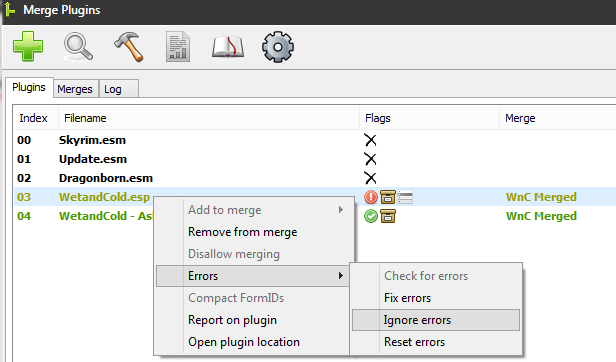Click the red error flag on WetandCold.esp
Screen dimensions: 616x362
[x=370, y=197]
